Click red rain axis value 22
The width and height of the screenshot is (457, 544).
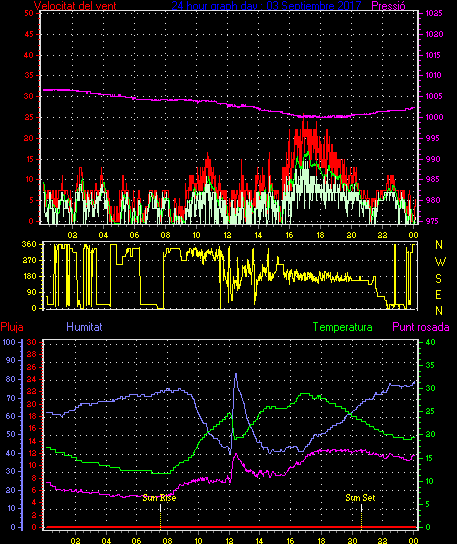click(32, 392)
